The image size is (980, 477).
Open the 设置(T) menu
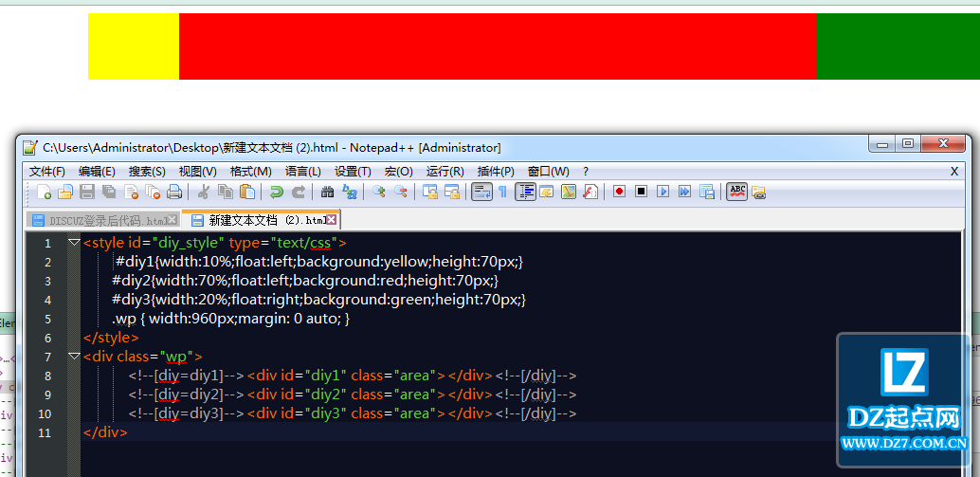[353, 172]
